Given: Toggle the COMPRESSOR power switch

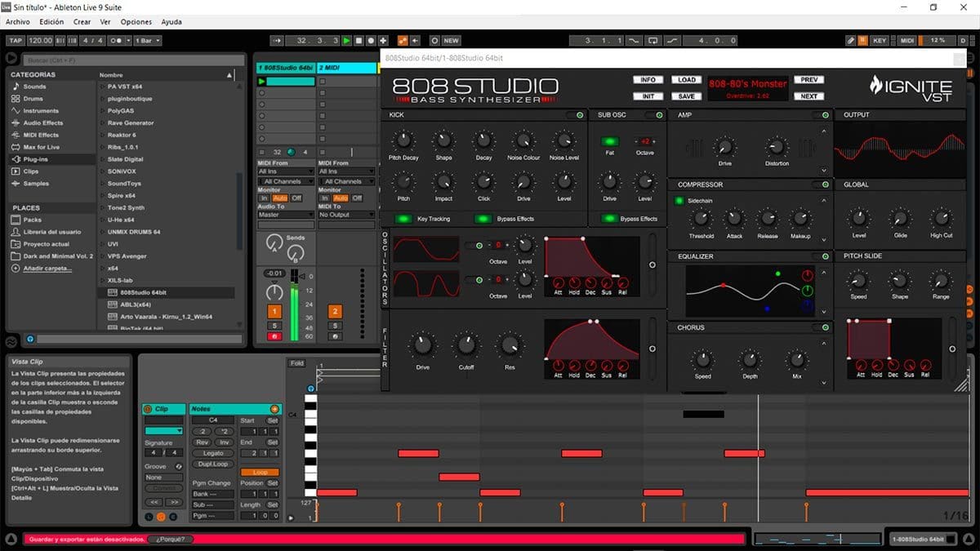Looking at the screenshot, I should 823,184.
